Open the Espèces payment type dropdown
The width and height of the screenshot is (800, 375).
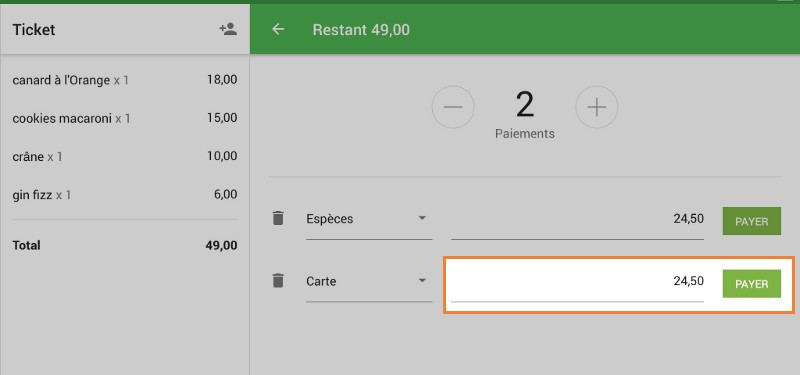369,220
